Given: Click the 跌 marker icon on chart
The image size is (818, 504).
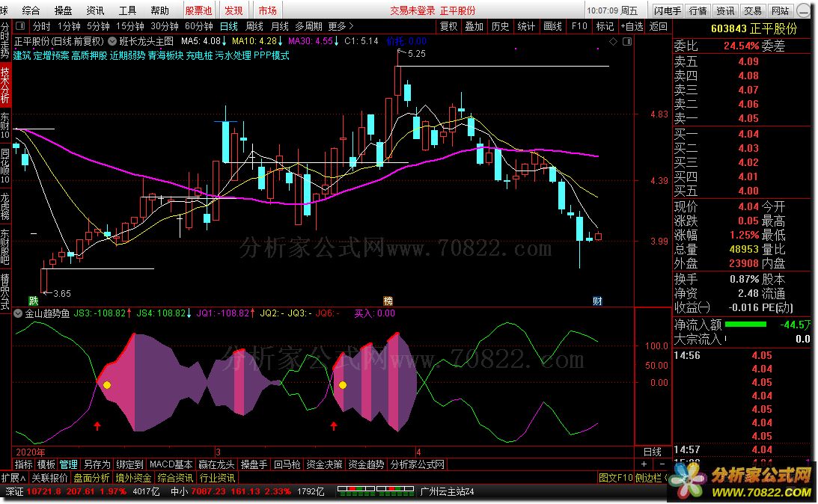Looking at the screenshot, I should (x=34, y=301).
